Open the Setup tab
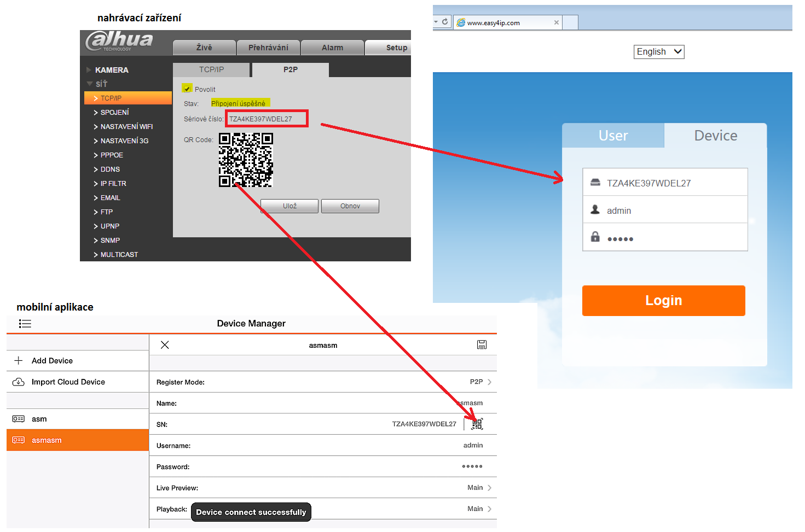This screenshot has width=805, height=532. pos(388,48)
